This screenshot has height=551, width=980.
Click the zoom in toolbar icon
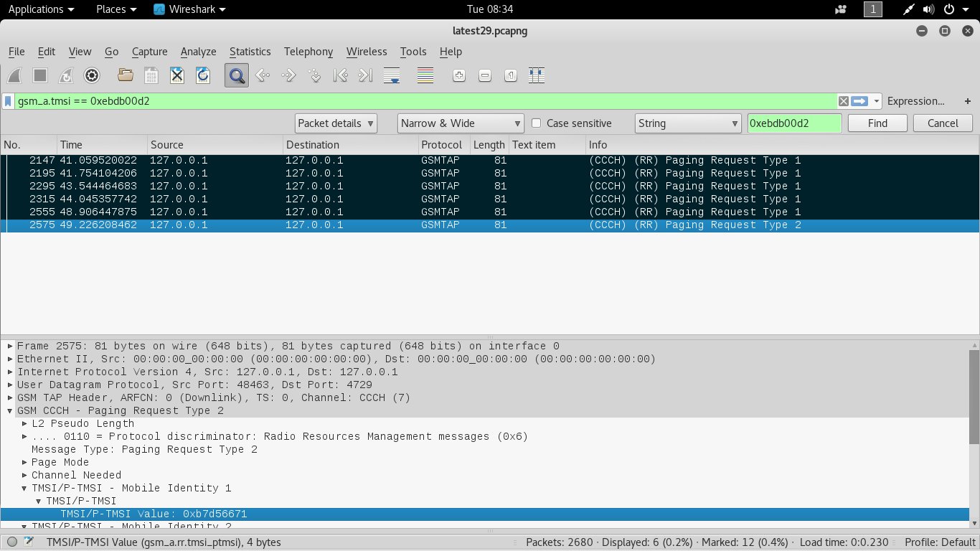[459, 75]
